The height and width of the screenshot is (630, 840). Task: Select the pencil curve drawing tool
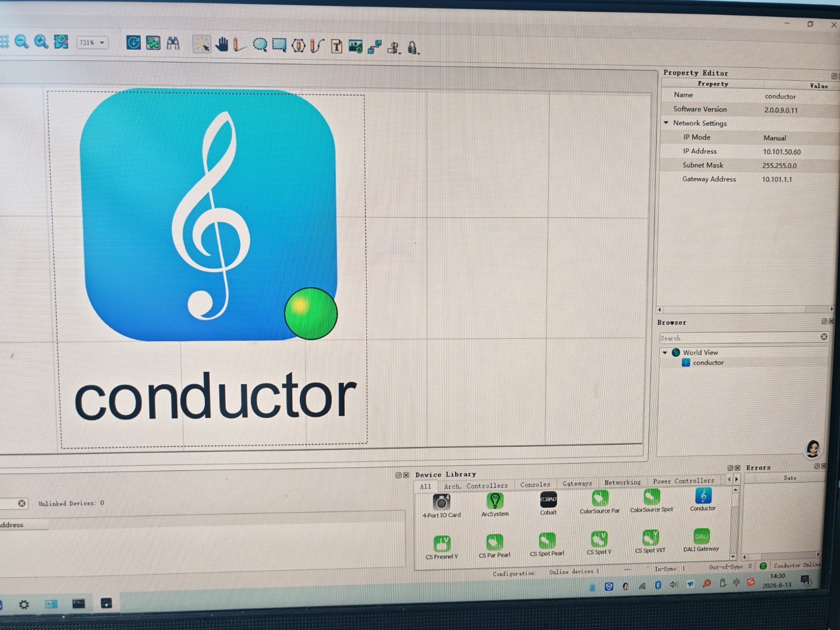[x=317, y=46]
